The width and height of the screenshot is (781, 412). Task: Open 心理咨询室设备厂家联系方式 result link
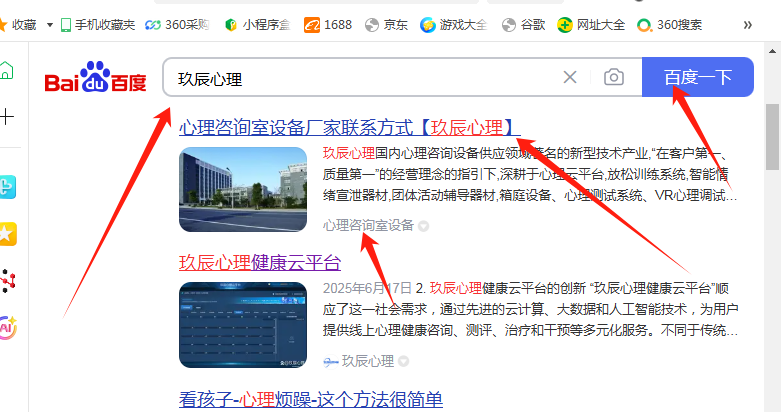click(350, 128)
